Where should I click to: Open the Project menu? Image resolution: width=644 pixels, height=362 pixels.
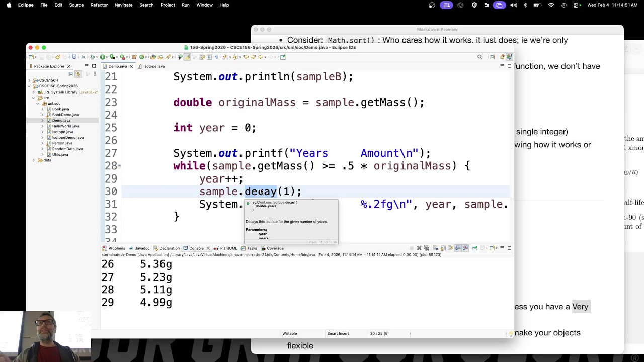[168, 5]
